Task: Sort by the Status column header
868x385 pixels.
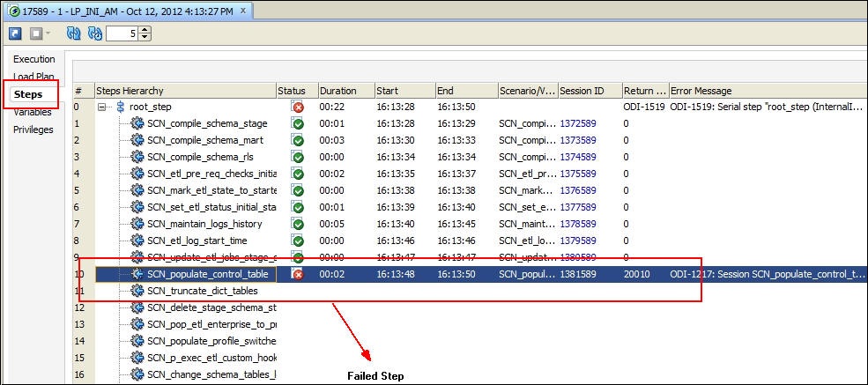Action: tap(297, 91)
